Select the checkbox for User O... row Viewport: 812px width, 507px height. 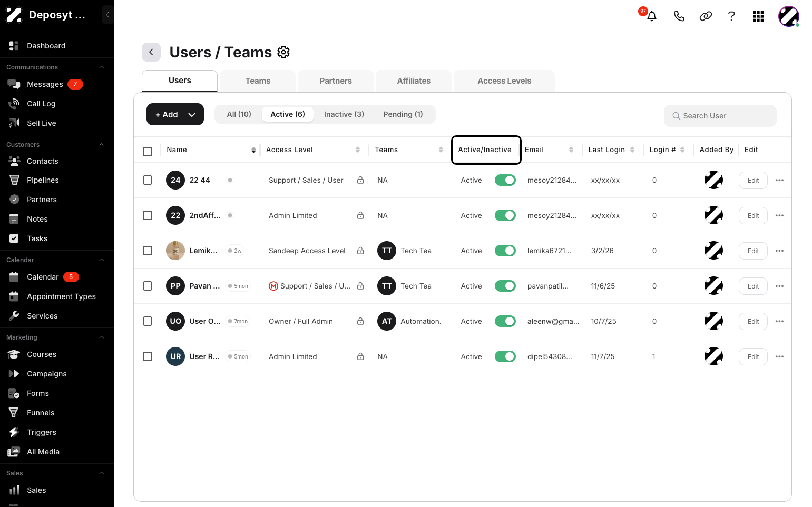[148, 321]
